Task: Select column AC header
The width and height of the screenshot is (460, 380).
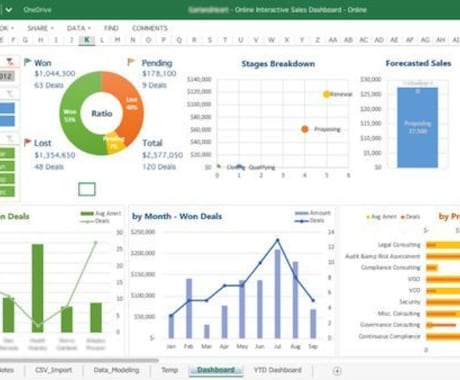Action: pos(364,40)
